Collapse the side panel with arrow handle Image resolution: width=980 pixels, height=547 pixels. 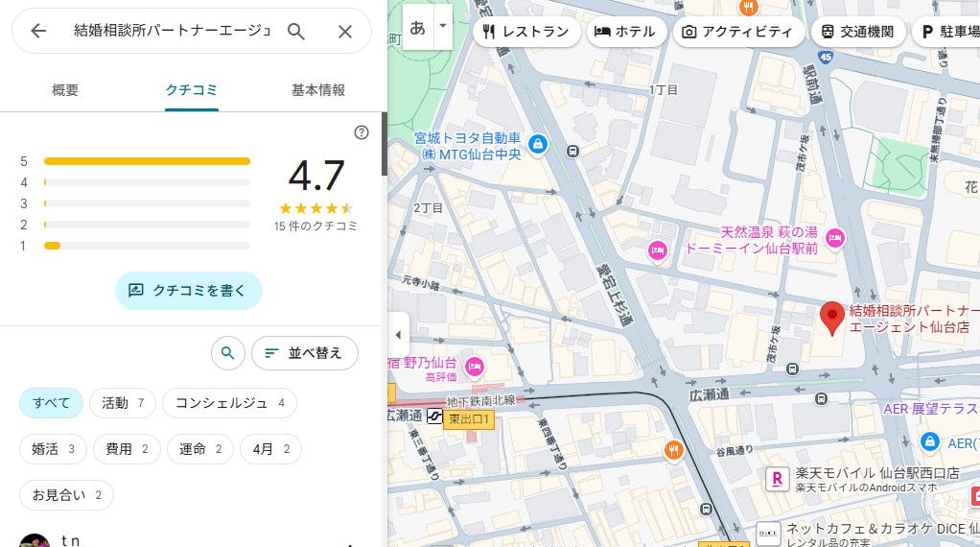(x=398, y=335)
